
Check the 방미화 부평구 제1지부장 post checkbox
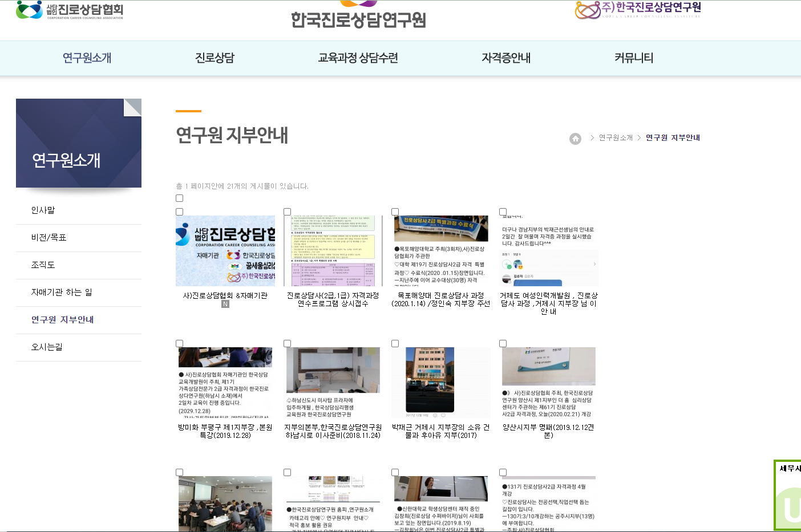pyautogui.click(x=179, y=344)
